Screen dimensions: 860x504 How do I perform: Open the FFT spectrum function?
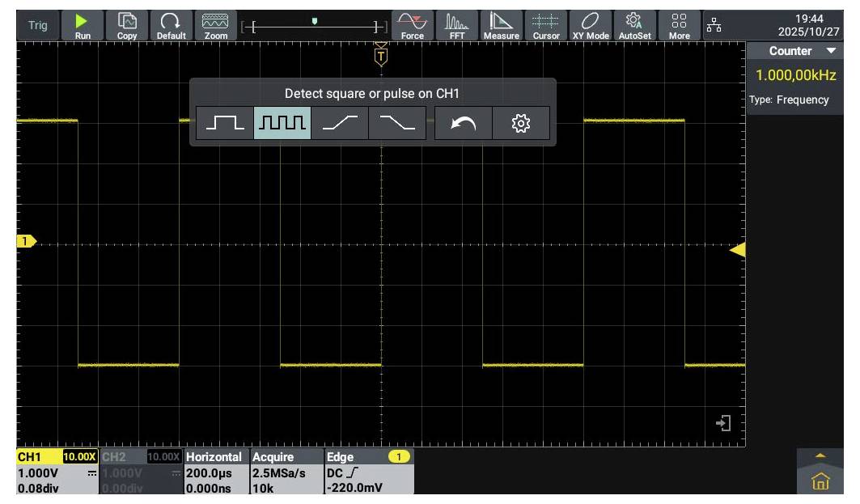[458, 25]
